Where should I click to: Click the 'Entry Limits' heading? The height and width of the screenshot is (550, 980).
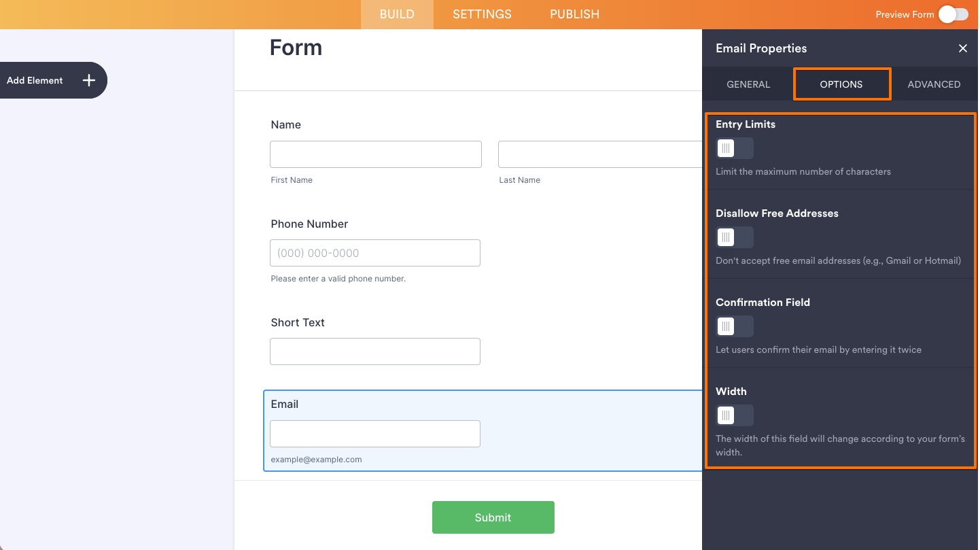746,124
